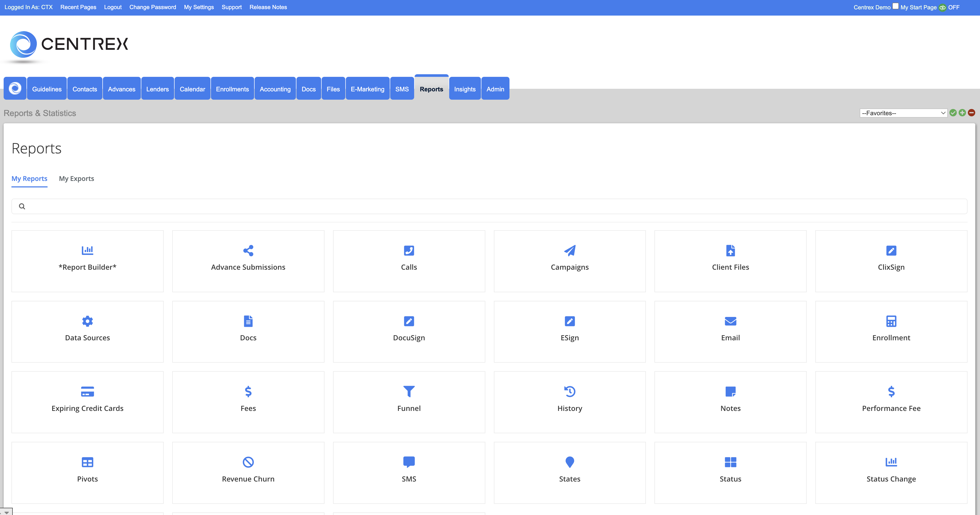Expand the Favorites dropdown
Image resolution: width=980 pixels, height=515 pixels.
[903, 113]
